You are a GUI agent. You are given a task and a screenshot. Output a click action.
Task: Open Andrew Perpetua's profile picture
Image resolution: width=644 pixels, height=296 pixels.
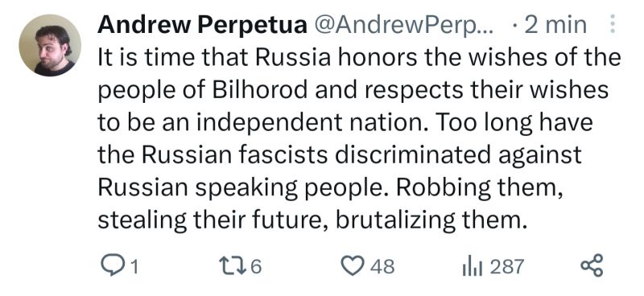[50, 46]
